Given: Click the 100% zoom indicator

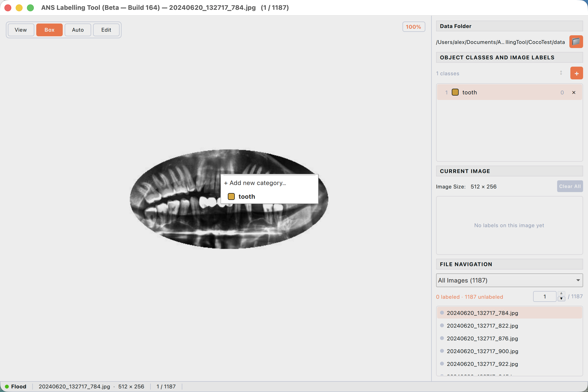Looking at the screenshot, I should (414, 27).
